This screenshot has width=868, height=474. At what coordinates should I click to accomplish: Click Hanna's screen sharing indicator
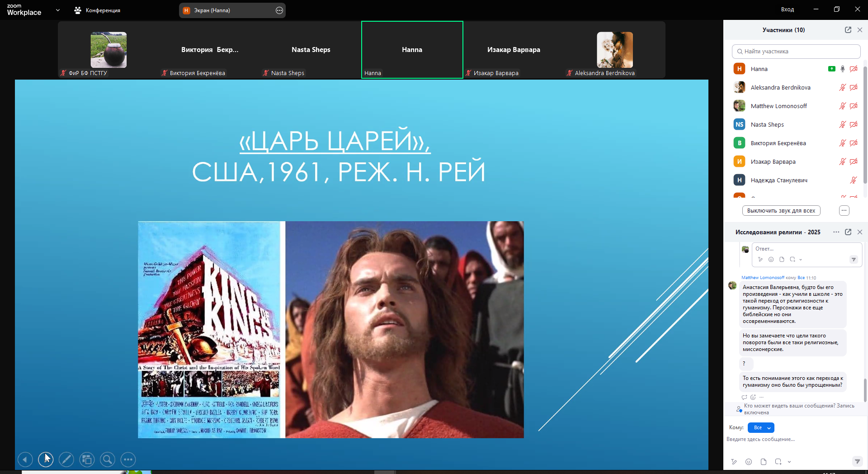tap(832, 69)
